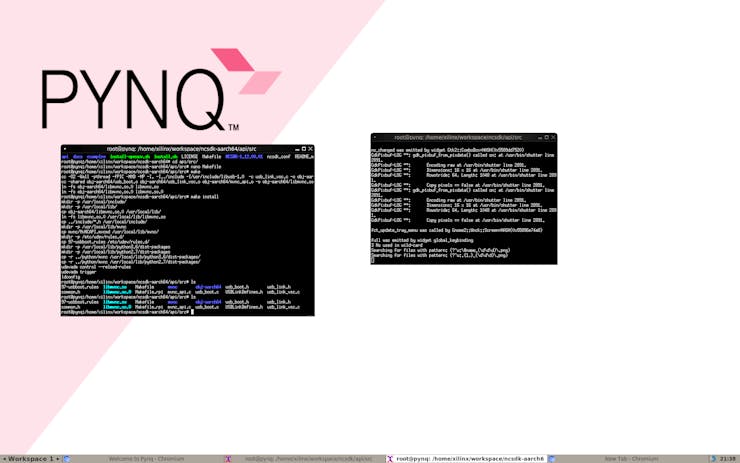Click the first 'Searching for files with pattern' line

[x=441, y=250]
